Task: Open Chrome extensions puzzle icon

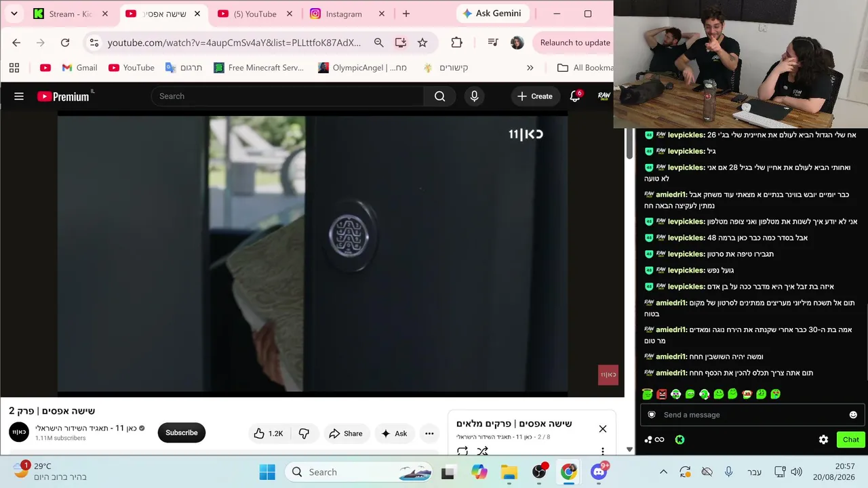Action: coord(456,43)
